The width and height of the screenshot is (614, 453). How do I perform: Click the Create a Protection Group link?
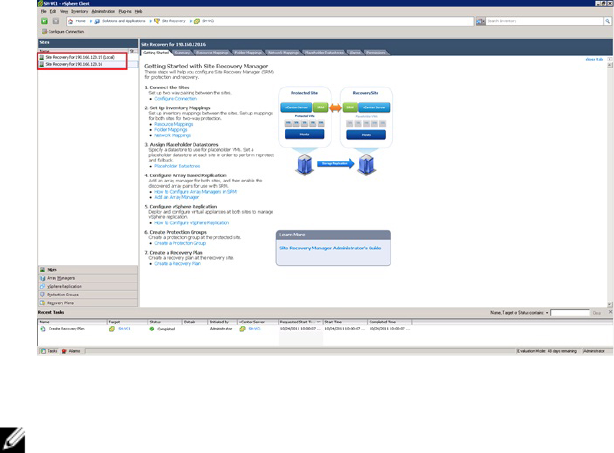tap(180, 243)
